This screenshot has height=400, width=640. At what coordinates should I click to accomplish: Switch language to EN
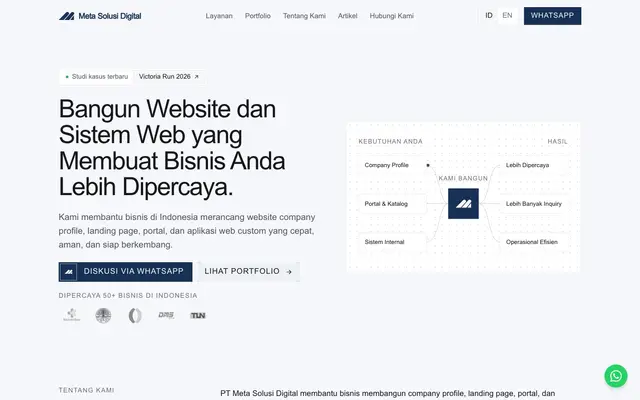pos(507,16)
